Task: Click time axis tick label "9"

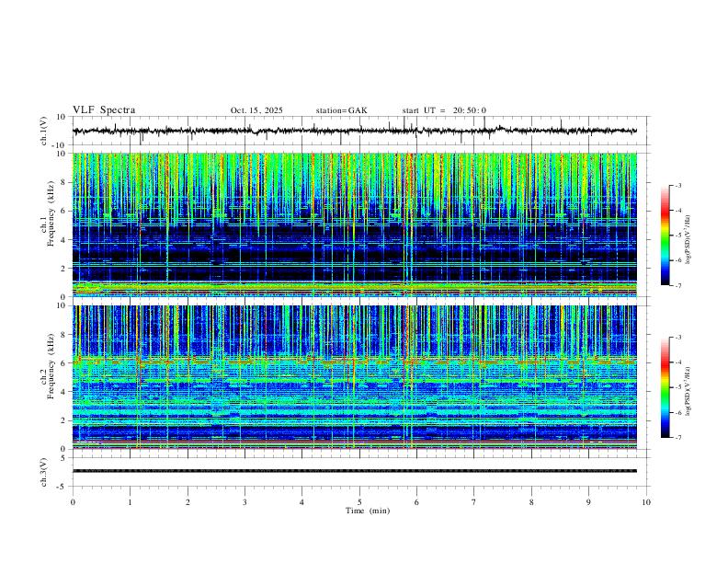Action: pyautogui.click(x=588, y=502)
